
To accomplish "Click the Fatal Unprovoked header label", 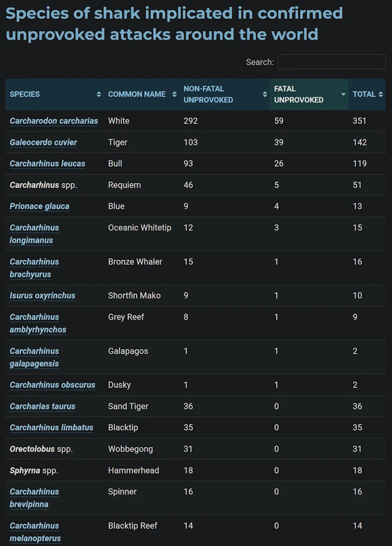I will click(x=298, y=94).
